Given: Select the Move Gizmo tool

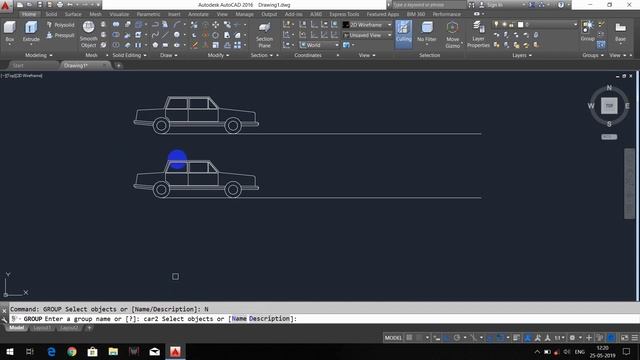Looking at the screenshot, I should pyautogui.click(x=452, y=35).
